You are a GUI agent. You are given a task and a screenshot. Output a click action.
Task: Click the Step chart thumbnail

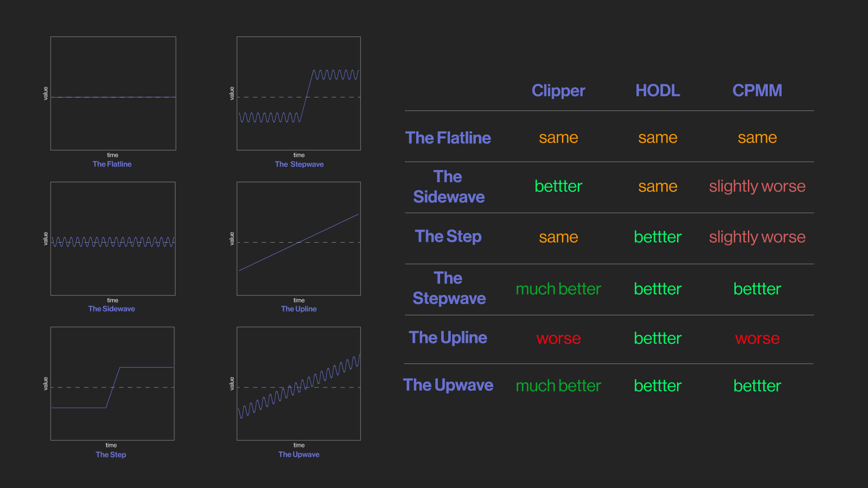(112, 383)
